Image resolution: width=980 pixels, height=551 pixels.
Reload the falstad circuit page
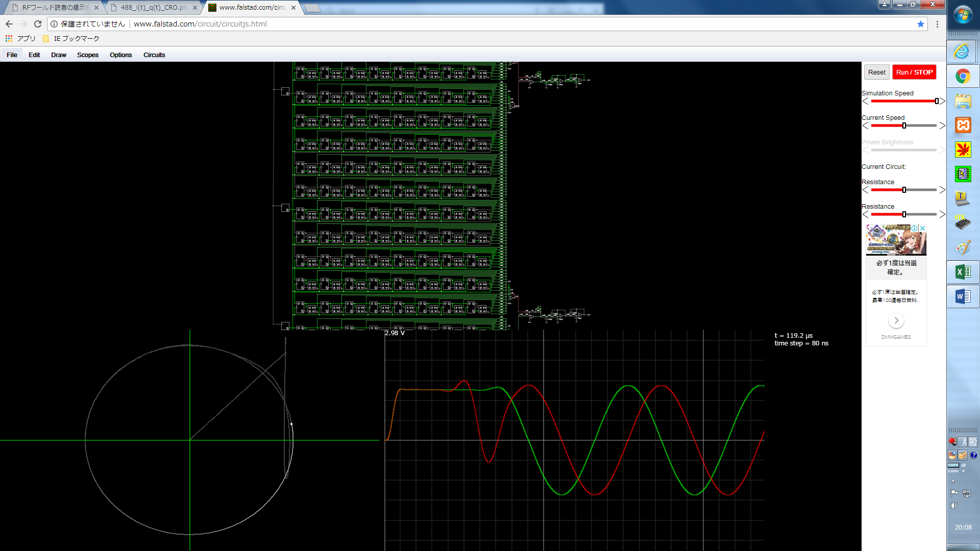coord(38,24)
